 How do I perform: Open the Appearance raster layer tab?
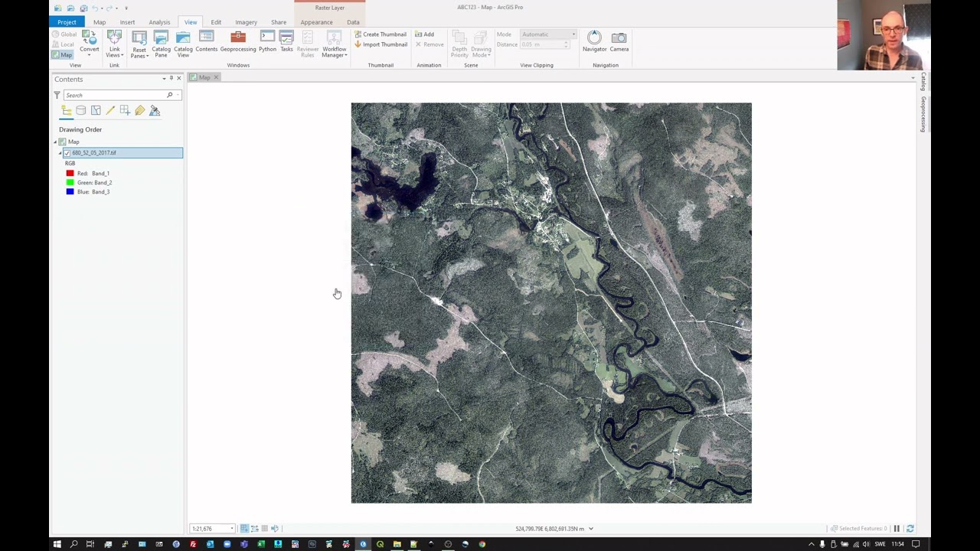[x=316, y=22]
